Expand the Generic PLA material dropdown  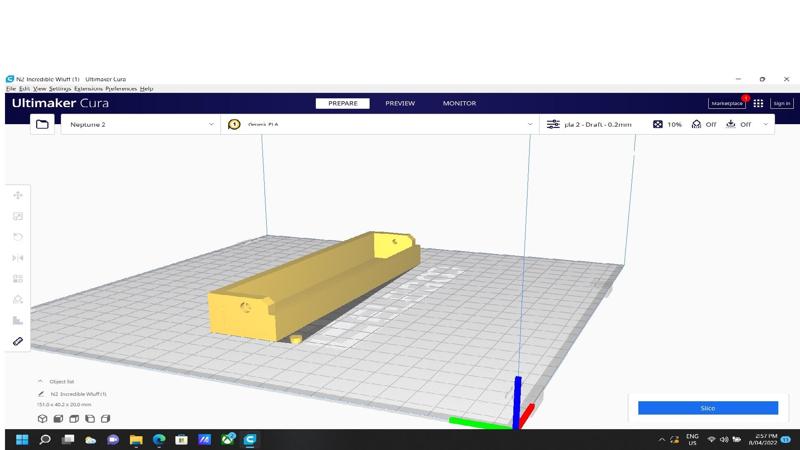530,124
